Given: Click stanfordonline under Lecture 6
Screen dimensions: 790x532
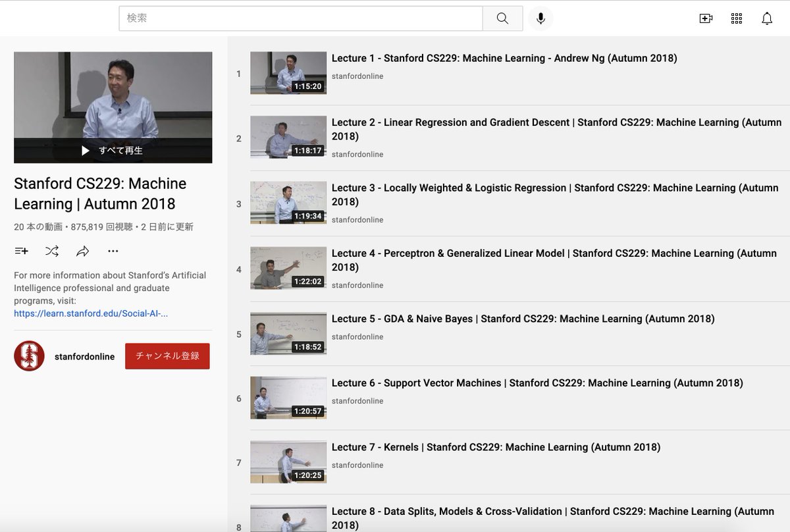Looking at the screenshot, I should tap(357, 401).
